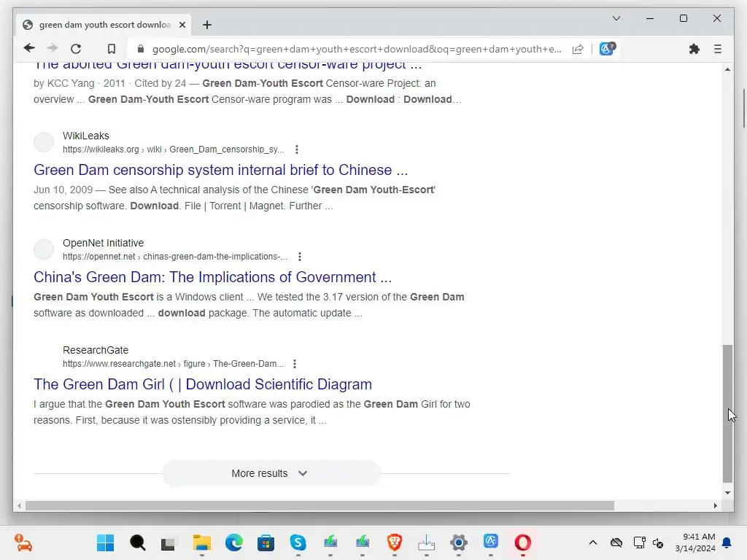Viewport: 747px width, 560px height.
Task: Expand More results
Action: [271, 473]
